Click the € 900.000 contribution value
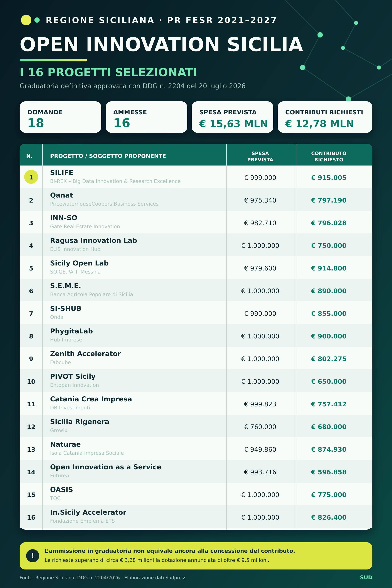Image resolution: width=392 pixels, height=588 pixels. pos(329,336)
